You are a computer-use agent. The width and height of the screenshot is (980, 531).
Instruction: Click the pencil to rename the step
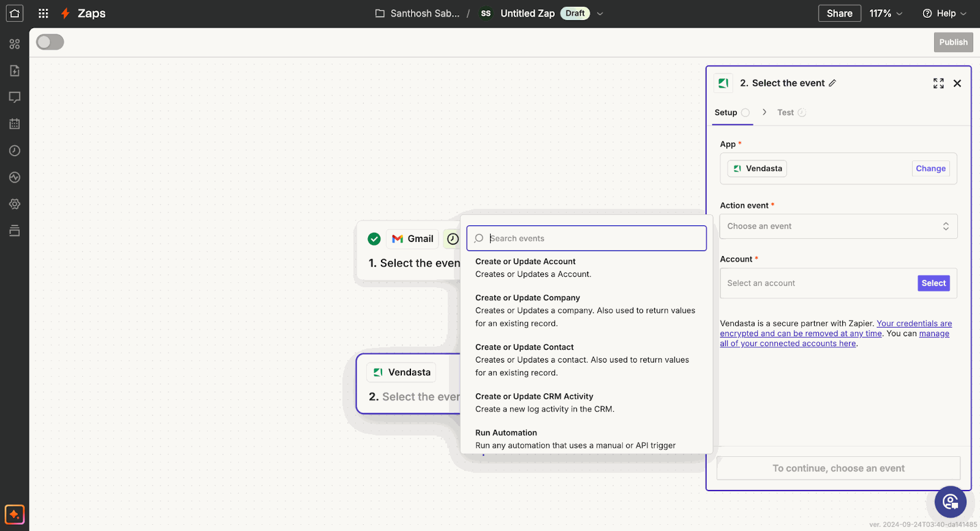[832, 83]
